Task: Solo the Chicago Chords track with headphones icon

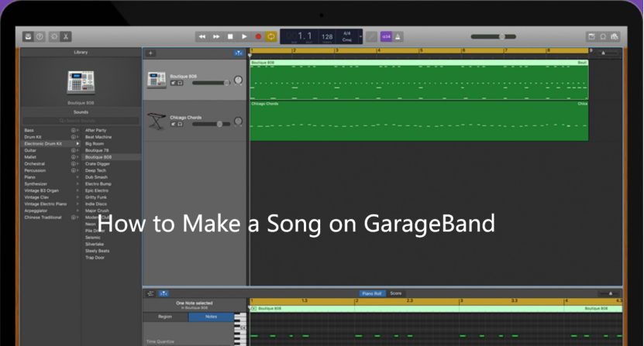Action: tap(180, 124)
